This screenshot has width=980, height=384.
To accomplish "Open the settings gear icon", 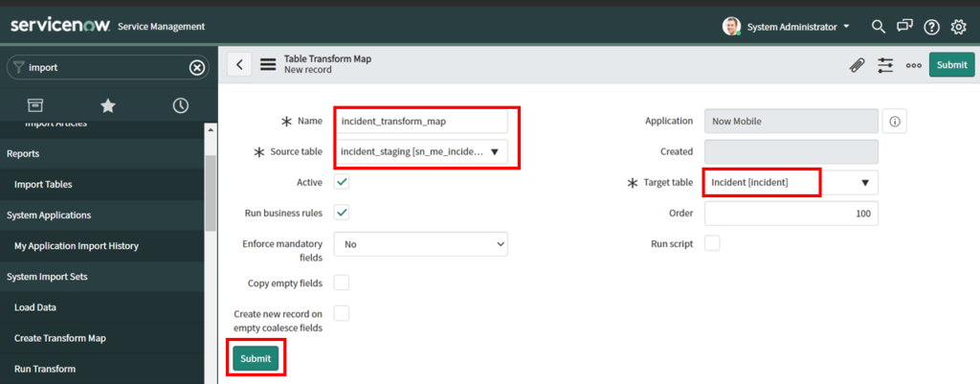I will coord(958,26).
